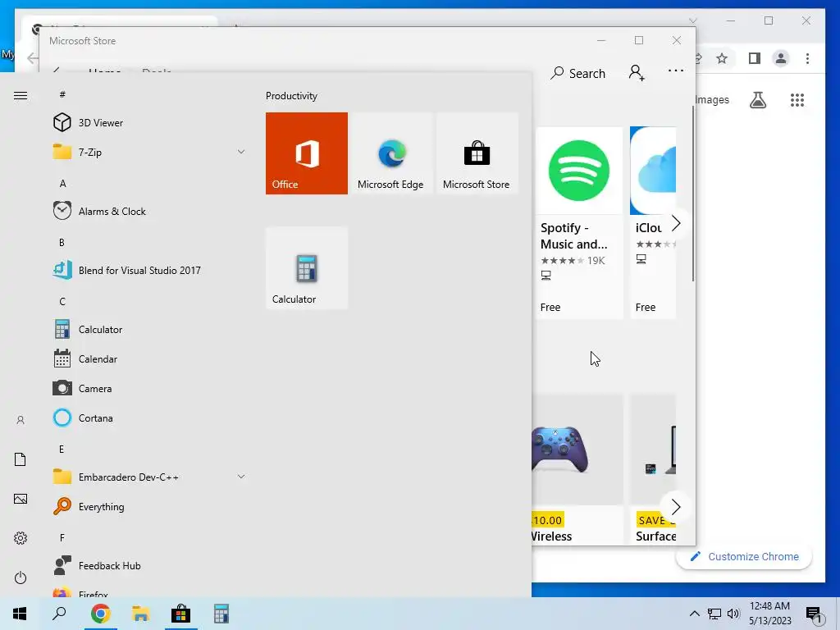
Task: Click the Power button in Start
Action: click(21, 577)
